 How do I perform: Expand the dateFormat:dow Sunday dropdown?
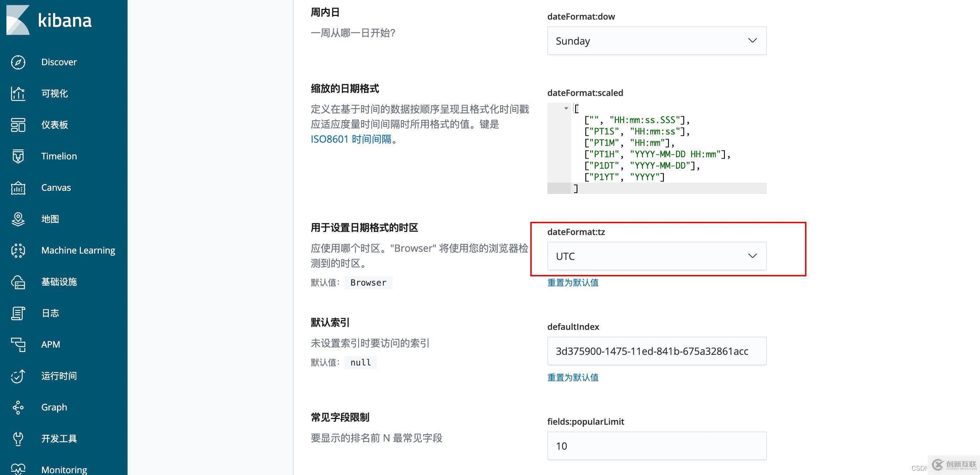(657, 41)
